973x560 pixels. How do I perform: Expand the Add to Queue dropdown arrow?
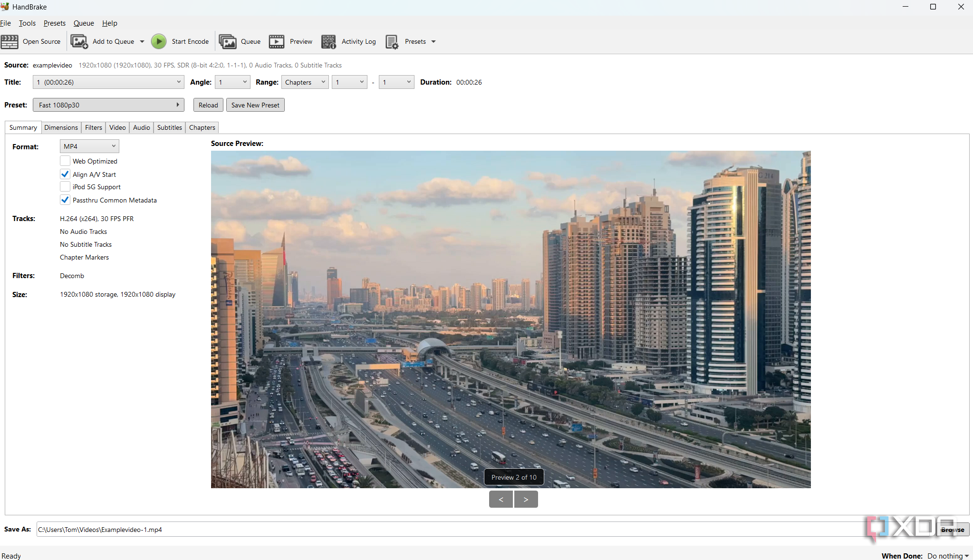point(142,42)
